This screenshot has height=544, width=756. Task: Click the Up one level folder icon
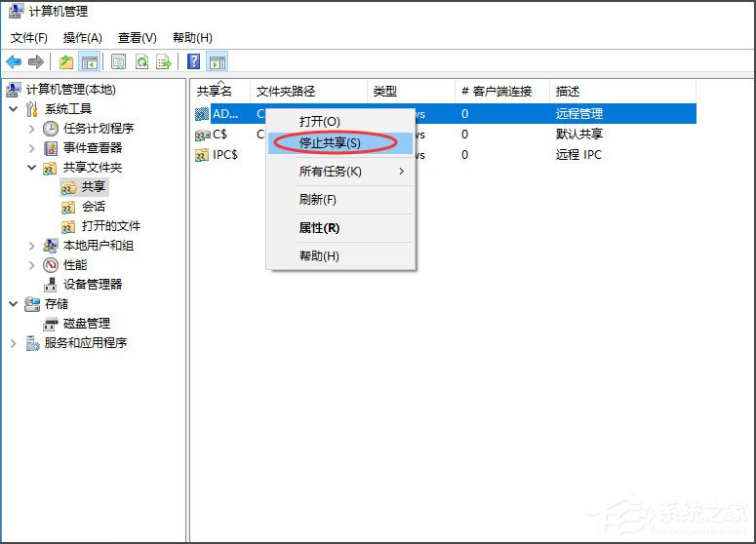click(65, 61)
